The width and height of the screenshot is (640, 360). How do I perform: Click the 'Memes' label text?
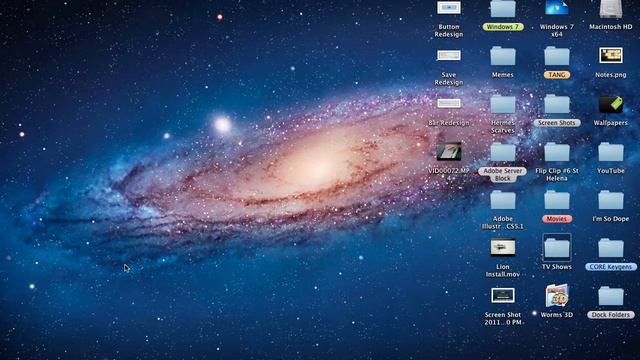(x=502, y=75)
